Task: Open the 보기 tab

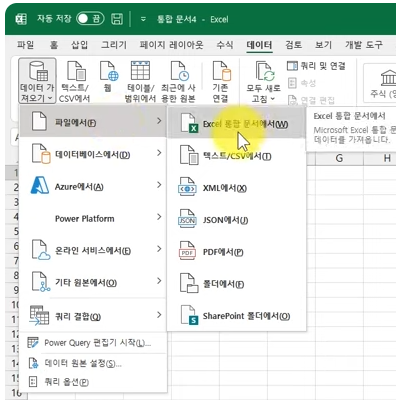Action: click(x=323, y=45)
